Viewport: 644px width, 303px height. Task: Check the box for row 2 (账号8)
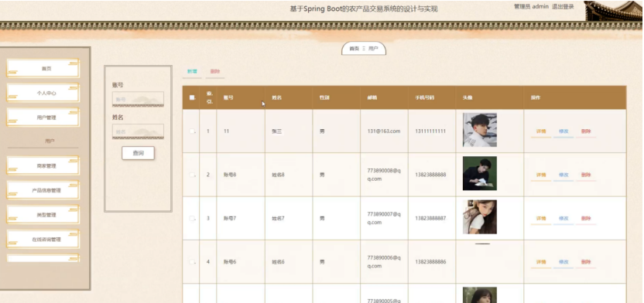[x=192, y=175]
